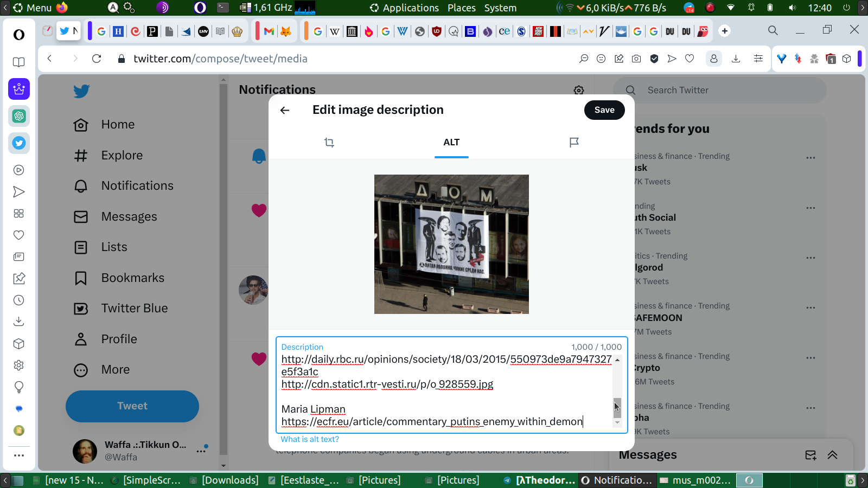Open the Opera main menu logo
This screenshot has height=488, width=868.
pyautogui.click(x=19, y=35)
